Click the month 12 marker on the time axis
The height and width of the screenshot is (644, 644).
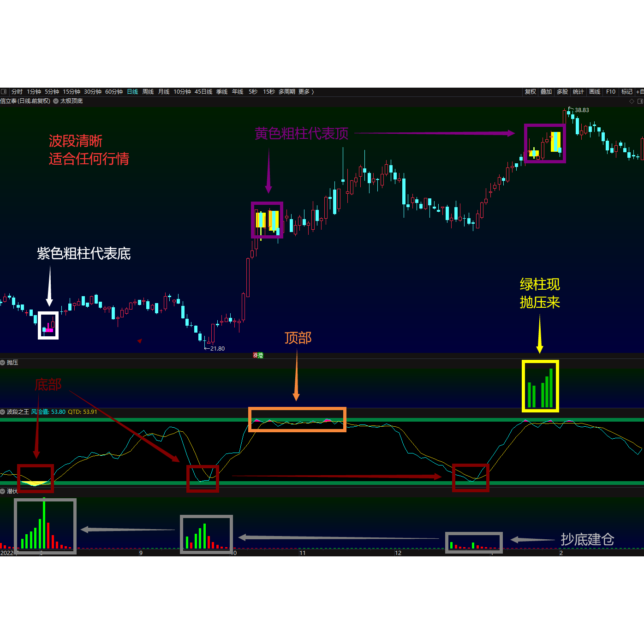point(398,553)
